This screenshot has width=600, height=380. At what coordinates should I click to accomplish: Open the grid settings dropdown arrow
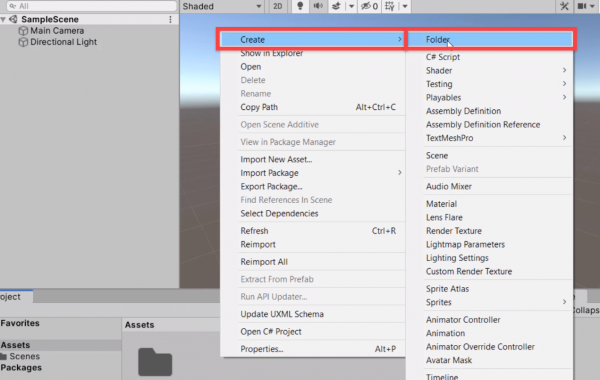[x=404, y=7]
